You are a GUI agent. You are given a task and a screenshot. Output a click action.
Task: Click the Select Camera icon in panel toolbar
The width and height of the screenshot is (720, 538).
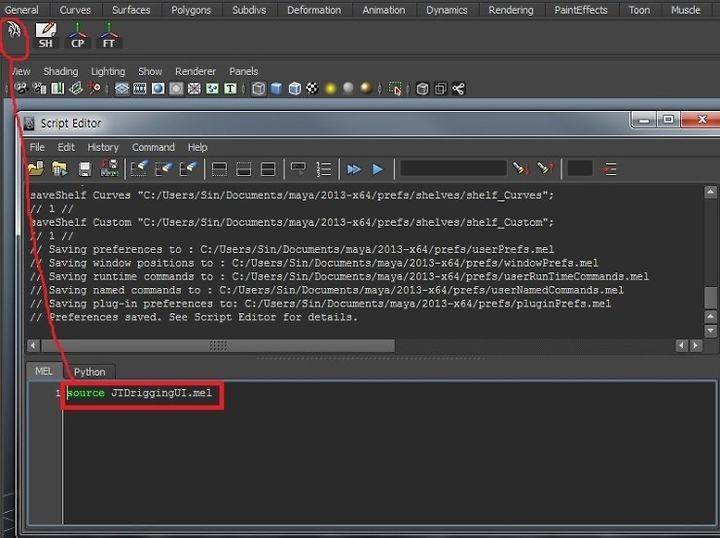[22, 88]
